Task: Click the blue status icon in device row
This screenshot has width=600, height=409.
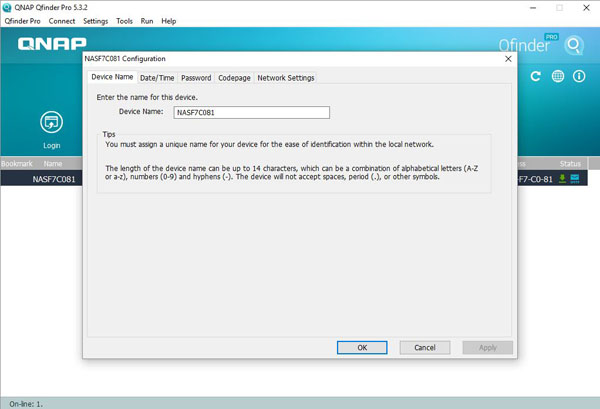Action: tap(575, 178)
